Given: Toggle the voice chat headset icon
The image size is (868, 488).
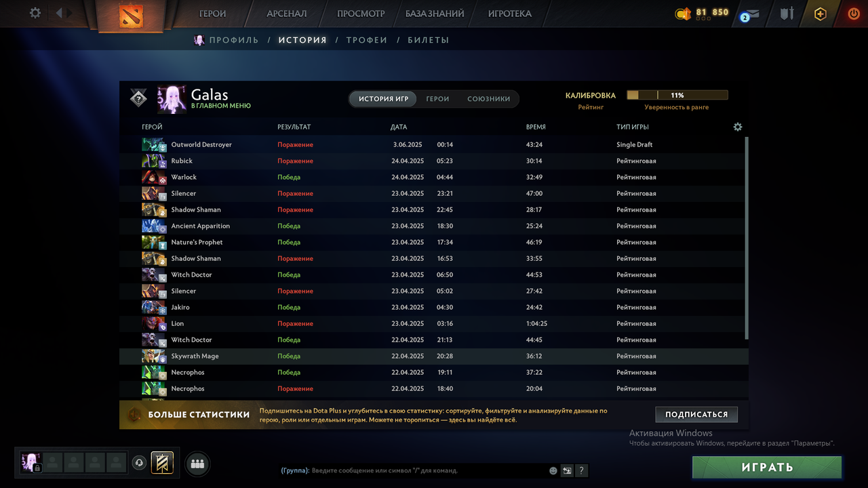Looking at the screenshot, I should coord(139,463).
